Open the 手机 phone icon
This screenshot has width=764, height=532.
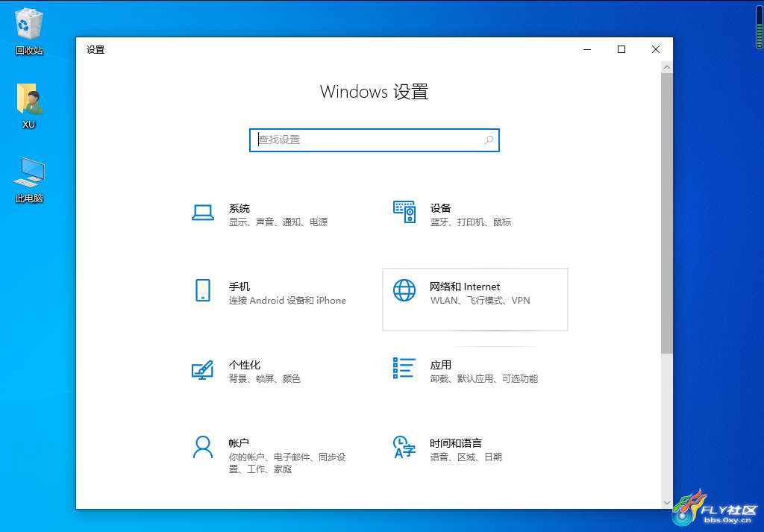pyautogui.click(x=203, y=290)
